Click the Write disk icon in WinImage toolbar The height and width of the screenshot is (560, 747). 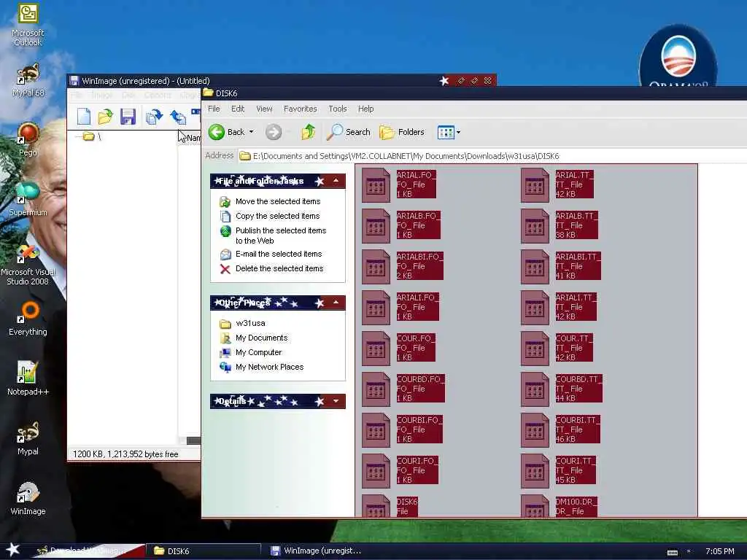[x=178, y=117]
